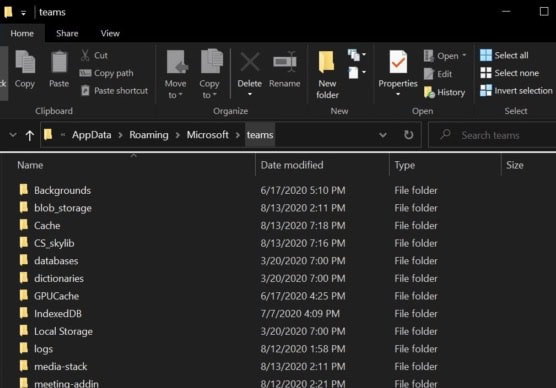Select the IndexedDB folder
This screenshot has height=388, width=556.
pyautogui.click(x=58, y=314)
